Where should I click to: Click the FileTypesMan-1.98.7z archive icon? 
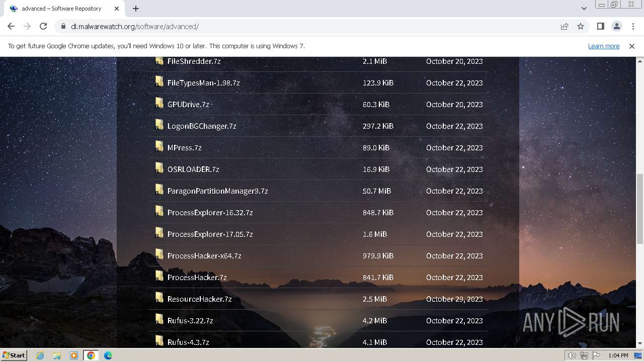[x=159, y=81]
